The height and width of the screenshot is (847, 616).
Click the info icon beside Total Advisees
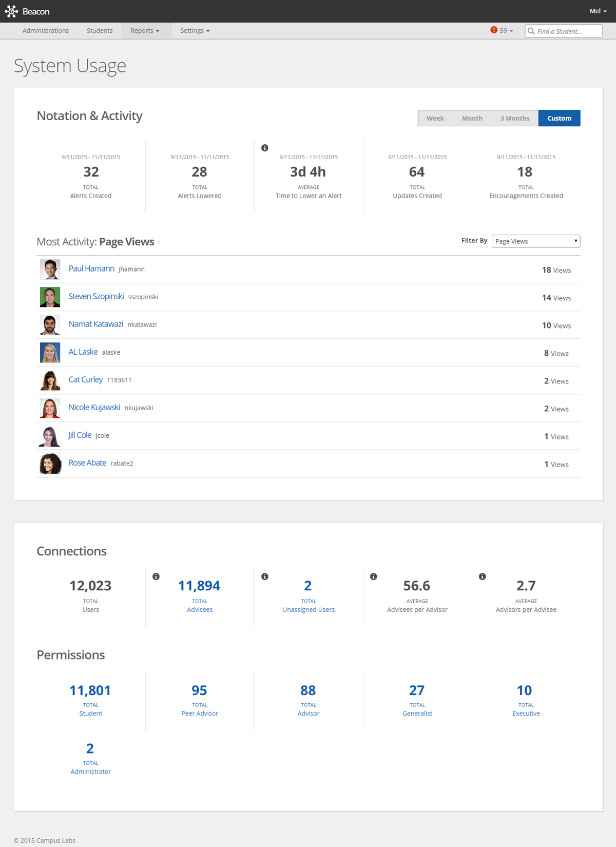pos(156,576)
